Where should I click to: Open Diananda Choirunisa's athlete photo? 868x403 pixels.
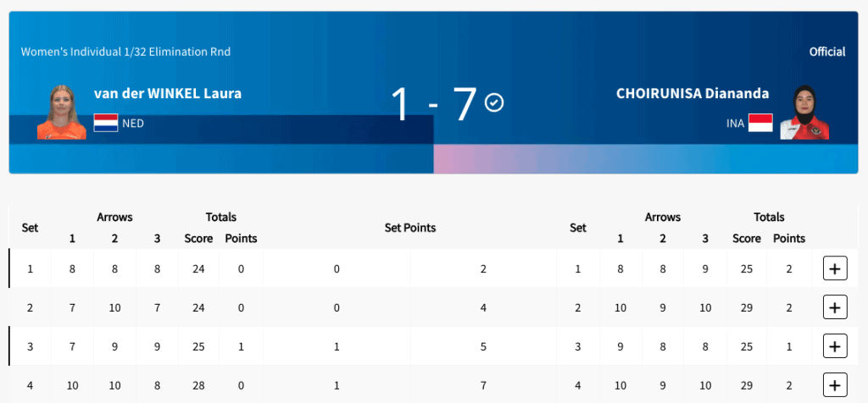[804, 112]
